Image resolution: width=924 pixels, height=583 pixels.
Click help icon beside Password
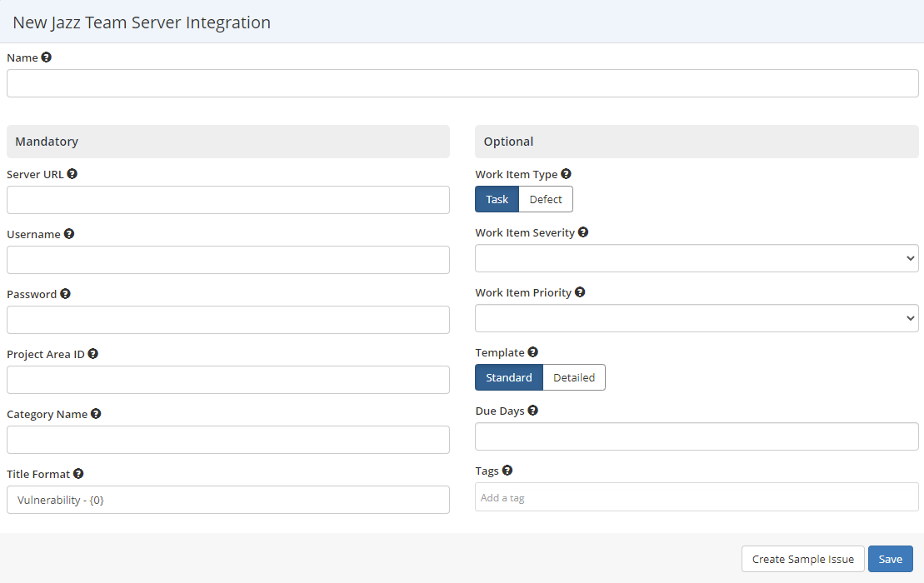(x=66, y=293)
